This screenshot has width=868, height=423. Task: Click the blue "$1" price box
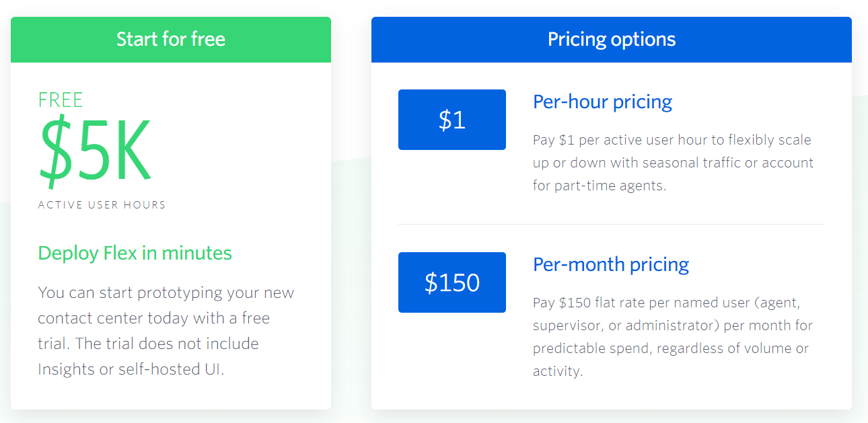[451, 120]
